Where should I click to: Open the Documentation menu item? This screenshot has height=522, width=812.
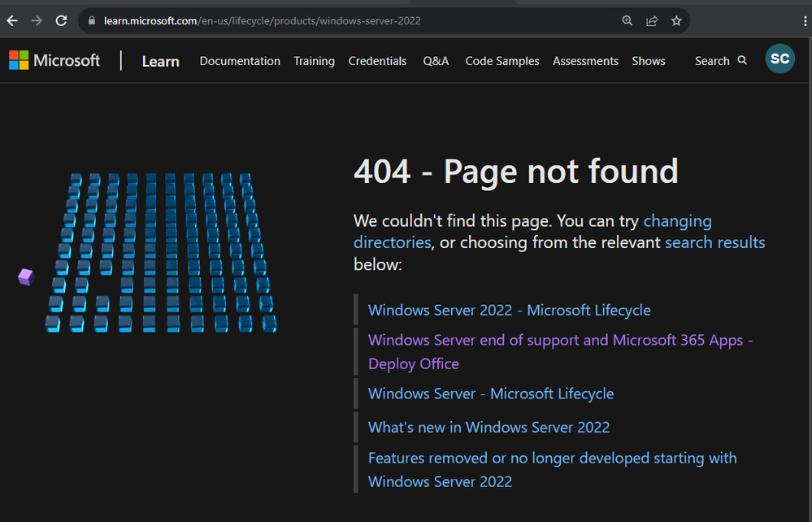pos(240,61)
